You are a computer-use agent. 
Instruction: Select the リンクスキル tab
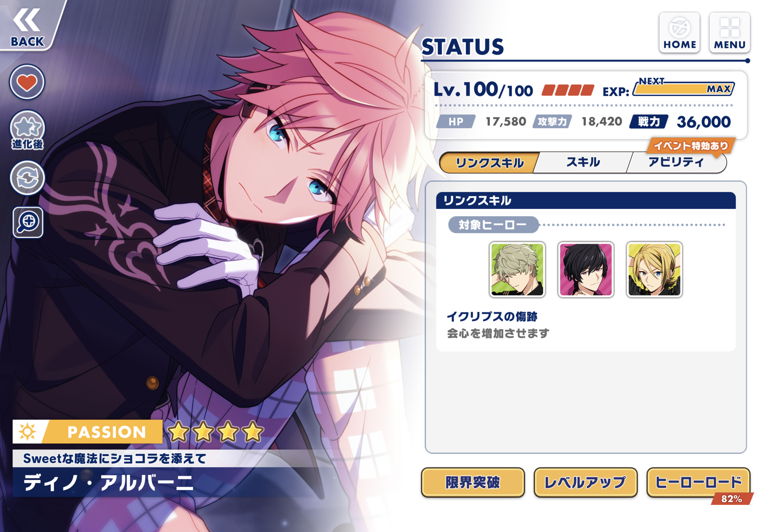click(489, 162)
